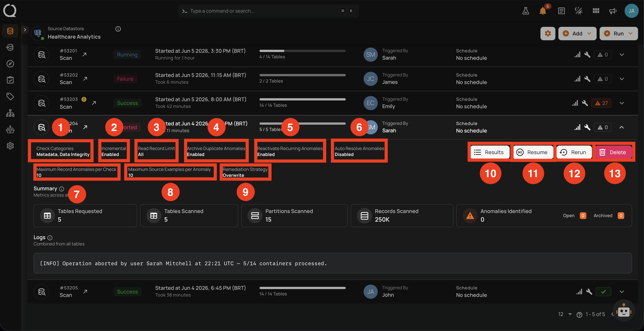This screenshot has width=644, height=331.
Task: Click the 14 / 14 Tables progress bar for Emily
Action: [x=302, y=99]
